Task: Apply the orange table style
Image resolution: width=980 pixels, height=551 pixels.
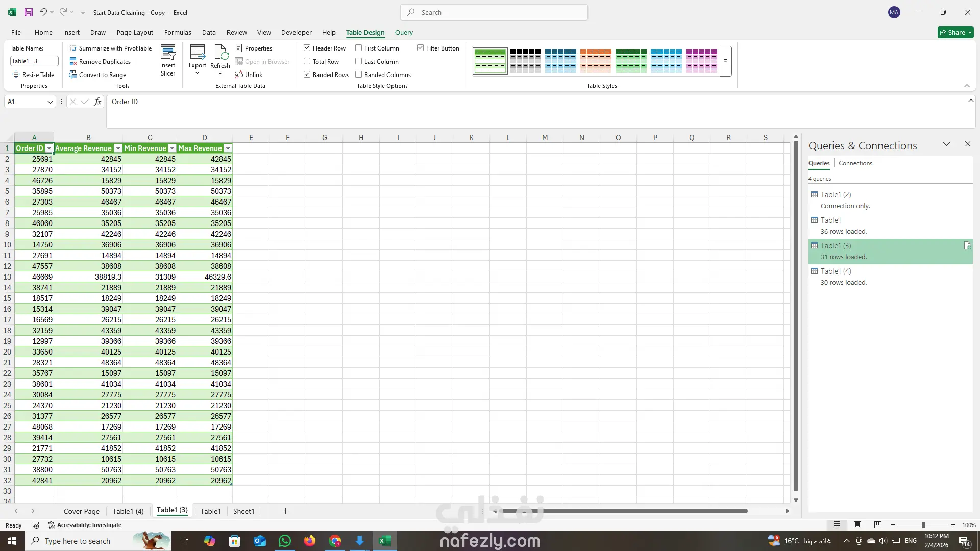Action: coord(596,61)
